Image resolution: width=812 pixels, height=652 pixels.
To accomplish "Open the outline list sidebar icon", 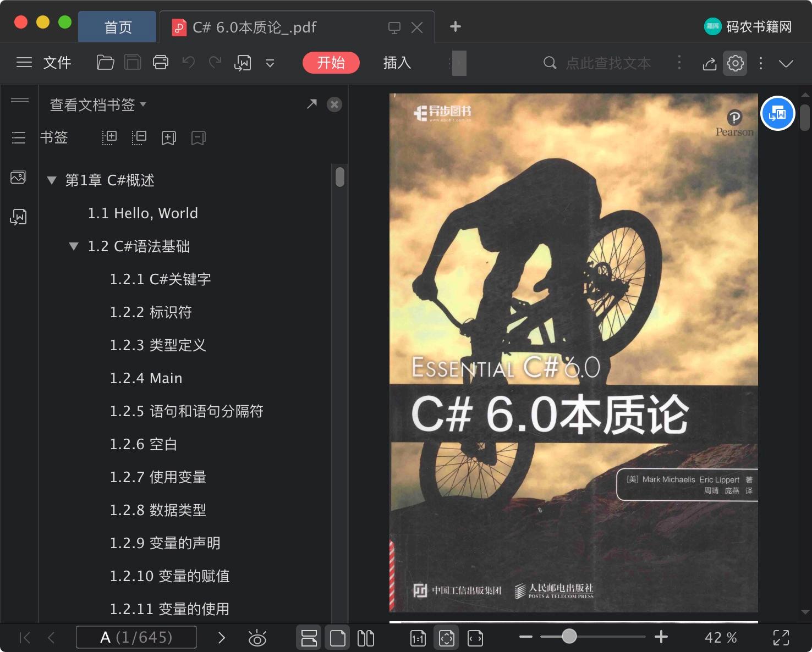I will [x=19, y=137].
